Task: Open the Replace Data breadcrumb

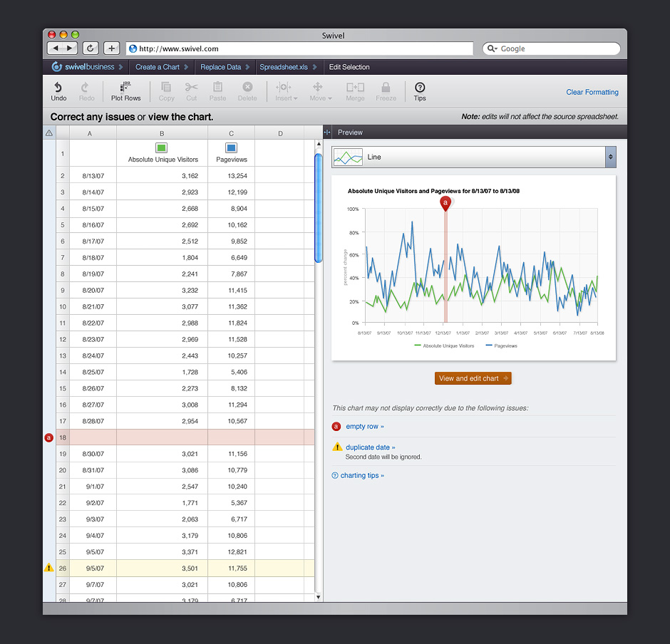Action: 220,67
